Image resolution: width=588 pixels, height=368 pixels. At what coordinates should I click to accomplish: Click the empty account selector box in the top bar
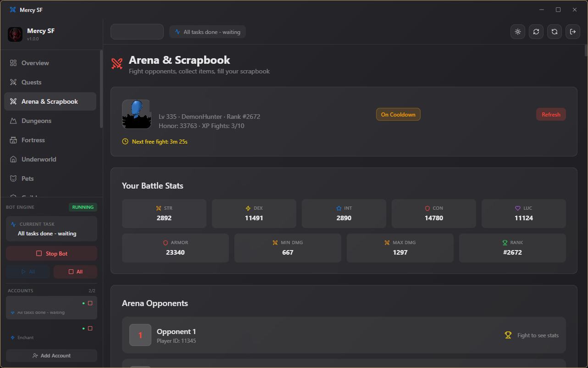pos(137,32)
